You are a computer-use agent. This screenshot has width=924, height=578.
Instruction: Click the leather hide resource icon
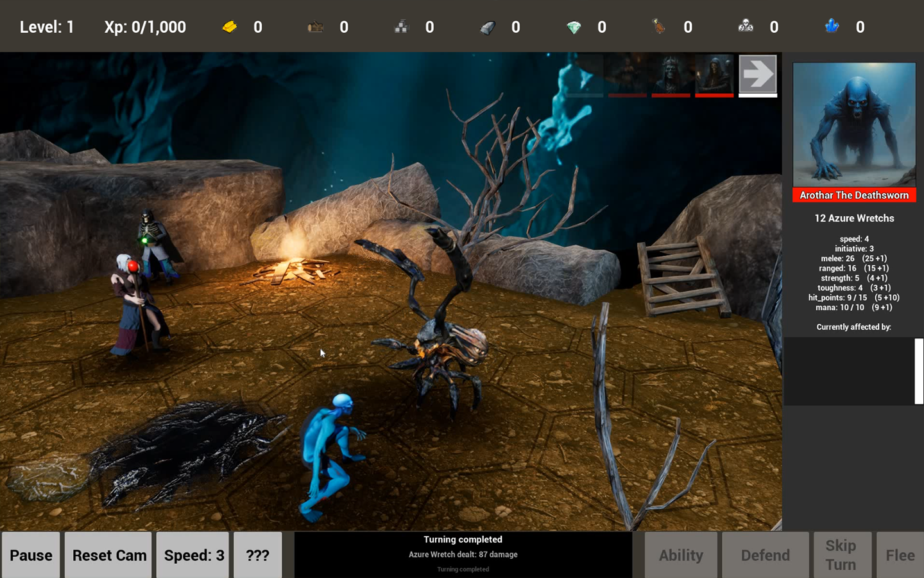pyautogui.click(x=660, y=27)
